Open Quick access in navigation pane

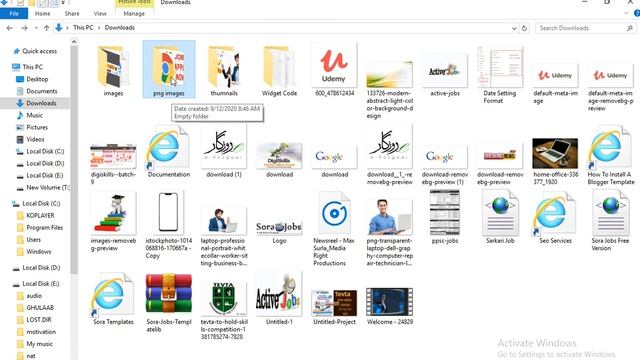[35, 51]
